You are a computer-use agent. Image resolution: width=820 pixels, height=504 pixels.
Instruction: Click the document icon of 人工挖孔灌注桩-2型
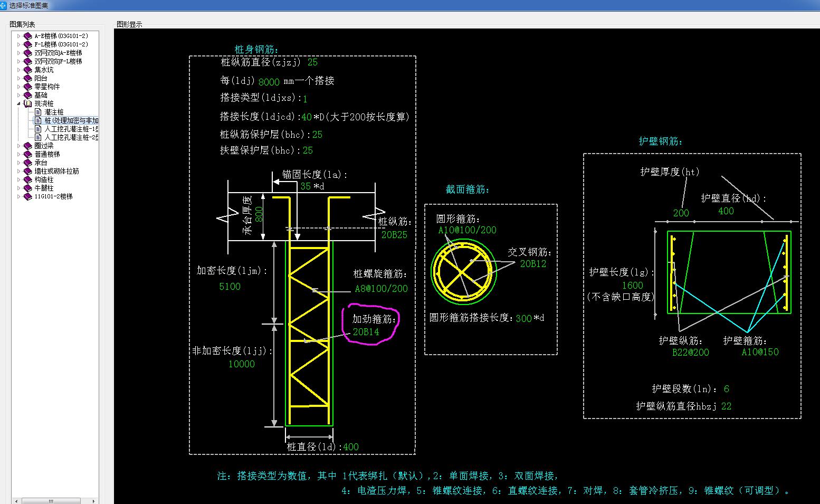tap(38, 137)
